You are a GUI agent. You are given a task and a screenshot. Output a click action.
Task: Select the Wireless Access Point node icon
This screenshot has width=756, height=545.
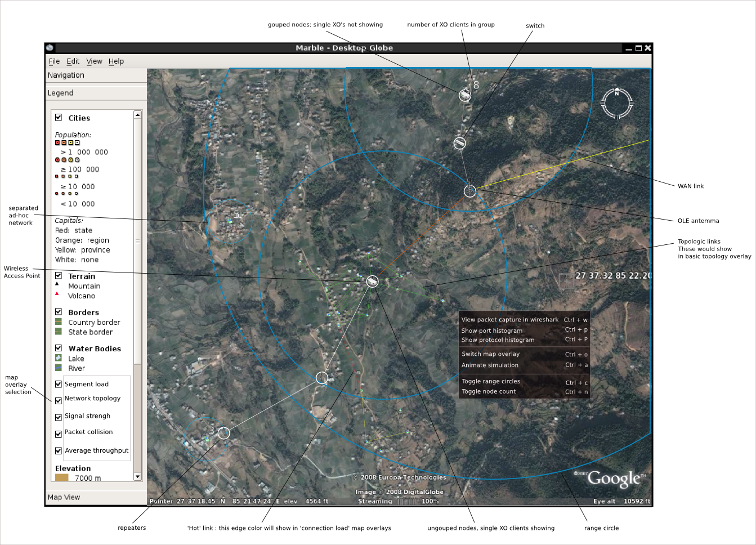click(x=372, y=281)
